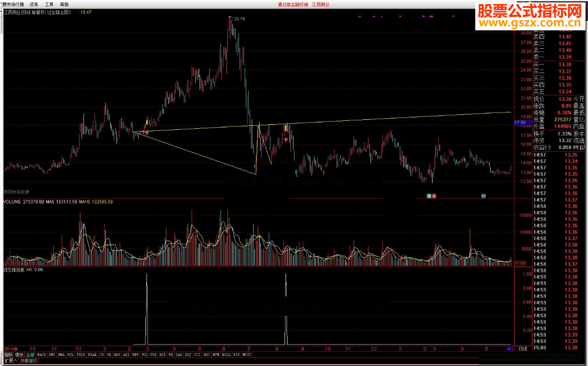Select the ASI indicator tab
Image resolution: width=588 pixels, height=366 pixels.
126,355
